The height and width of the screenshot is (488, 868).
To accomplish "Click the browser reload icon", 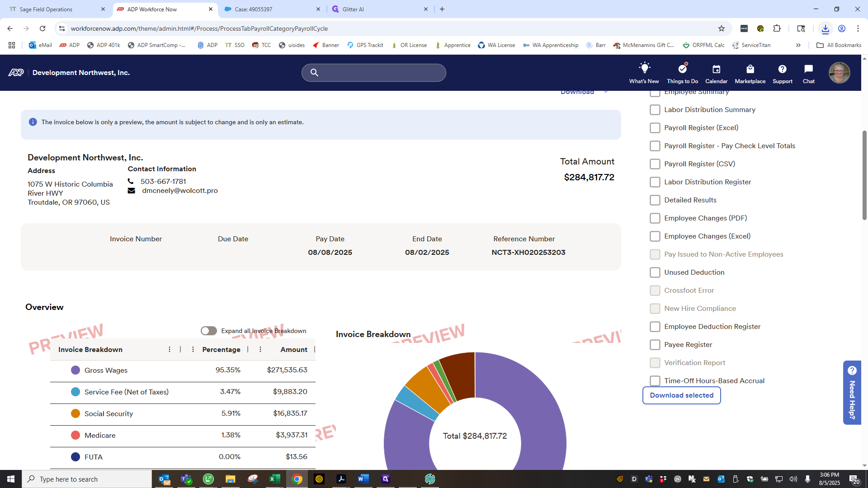I will pyautogui.click(x=42, y=28).
